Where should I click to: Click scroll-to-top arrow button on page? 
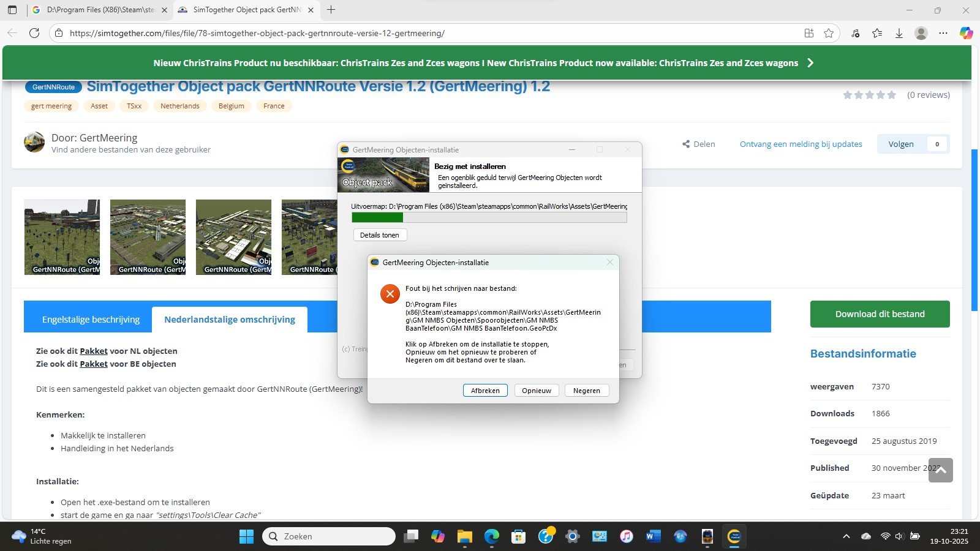click(x=940, y=470)
